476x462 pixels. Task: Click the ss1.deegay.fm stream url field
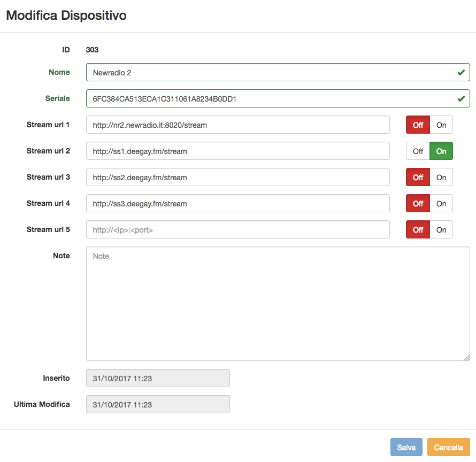pos(237,151)
